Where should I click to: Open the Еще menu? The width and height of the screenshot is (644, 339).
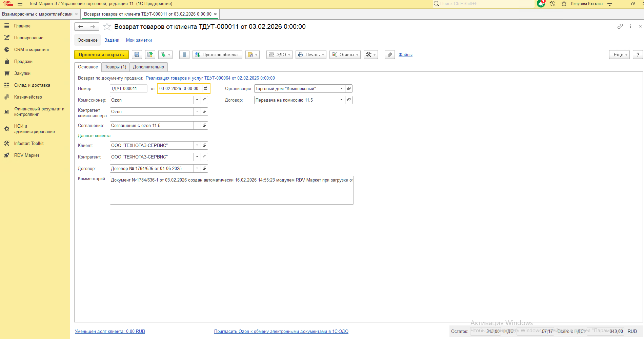[x=619, y=55]
